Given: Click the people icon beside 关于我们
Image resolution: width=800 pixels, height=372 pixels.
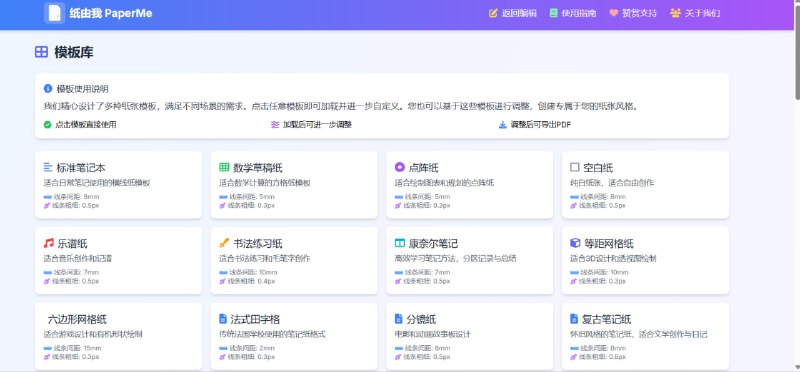Looking at the screenshot, I should [x=676, y=13].
